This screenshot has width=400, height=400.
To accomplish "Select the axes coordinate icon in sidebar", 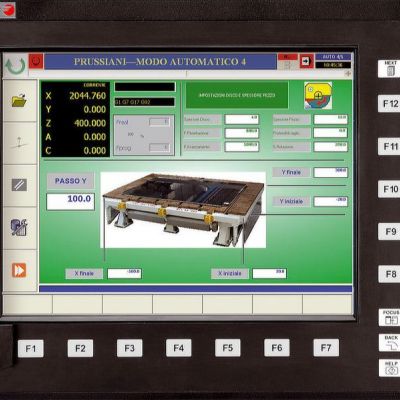I will click(19, 143).
